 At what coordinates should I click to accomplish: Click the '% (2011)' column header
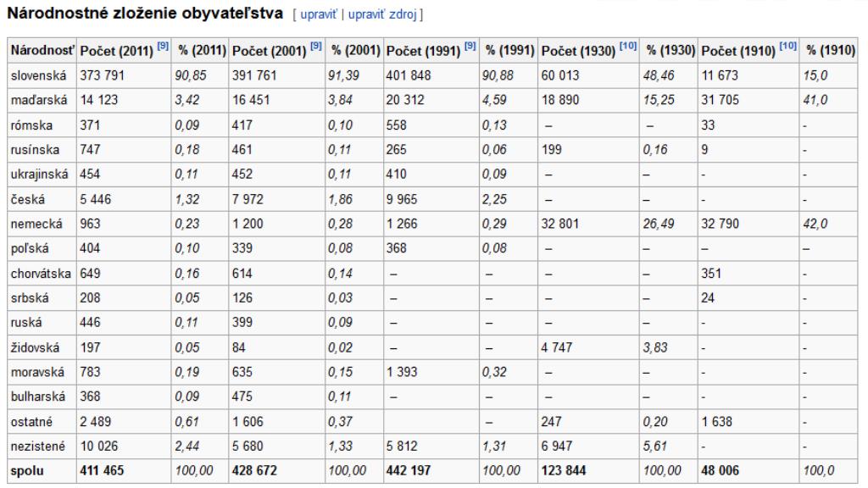[x=202, y=50]
